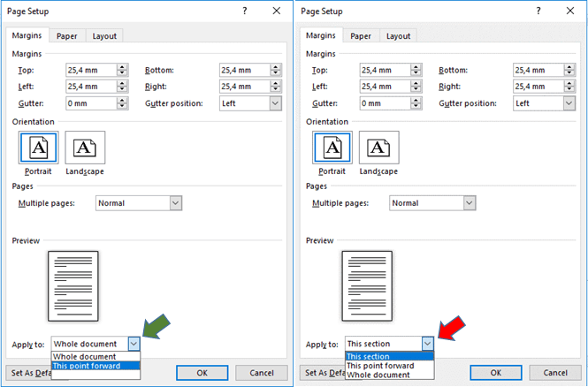Open Help in the left Page Setup dialog

click(245, 11)
